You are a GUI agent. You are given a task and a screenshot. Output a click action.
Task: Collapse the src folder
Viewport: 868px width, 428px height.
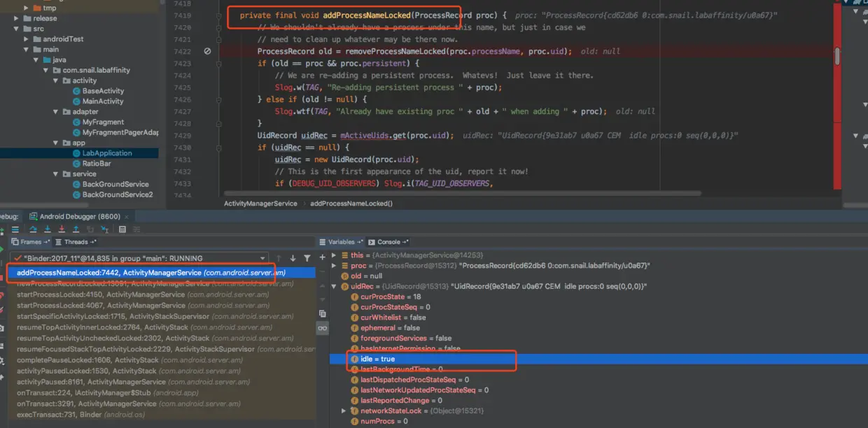17,29
